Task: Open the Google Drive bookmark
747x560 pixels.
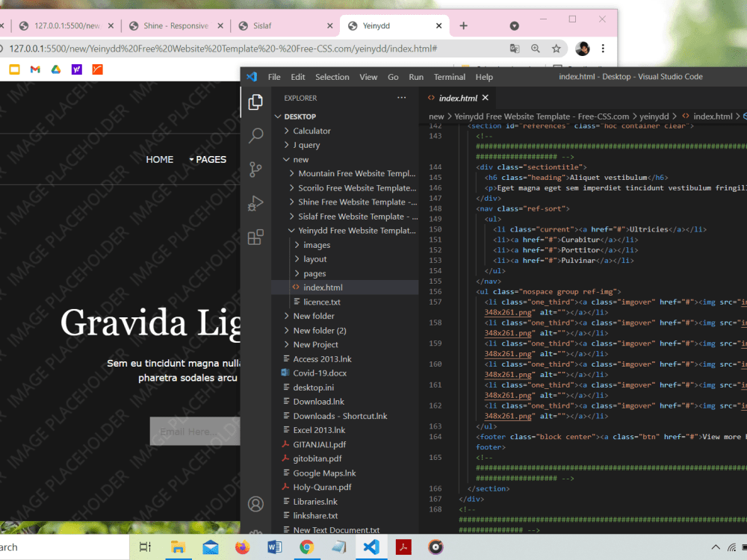Action: (56, 69)
